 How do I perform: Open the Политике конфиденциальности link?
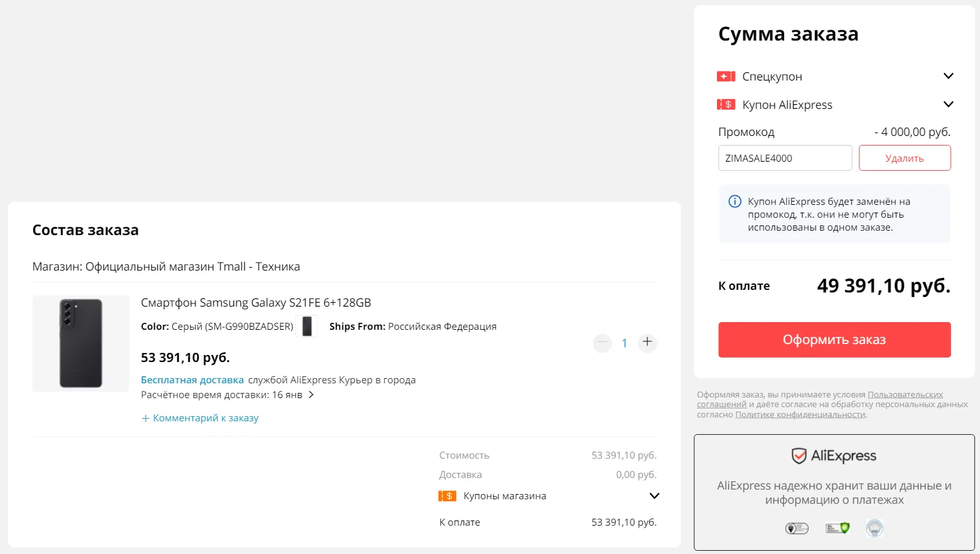point(799,415)
